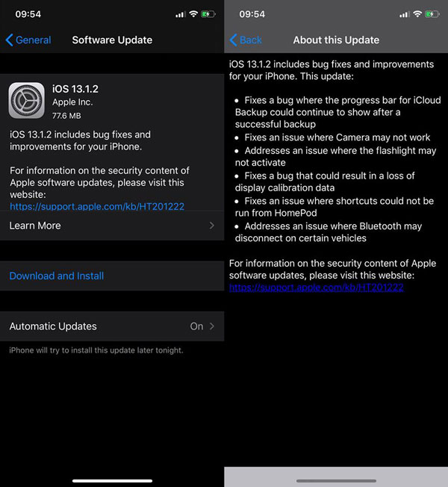The height and width of the screenshot is (487, 448).
Task: Tap the home indicator bar on left screen
Action: (x=112, y=481)
